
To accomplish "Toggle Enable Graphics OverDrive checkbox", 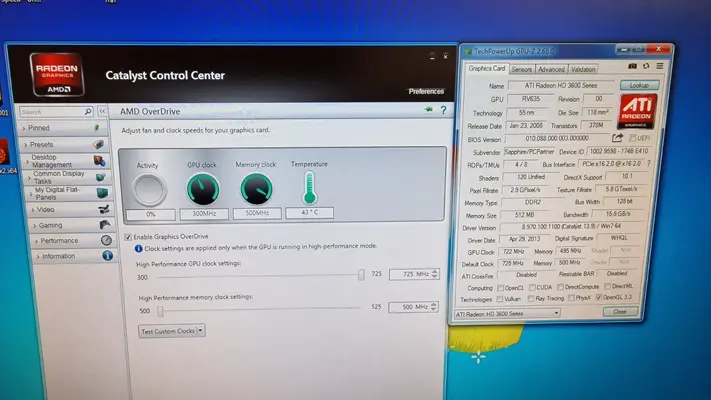I will 127,236.
